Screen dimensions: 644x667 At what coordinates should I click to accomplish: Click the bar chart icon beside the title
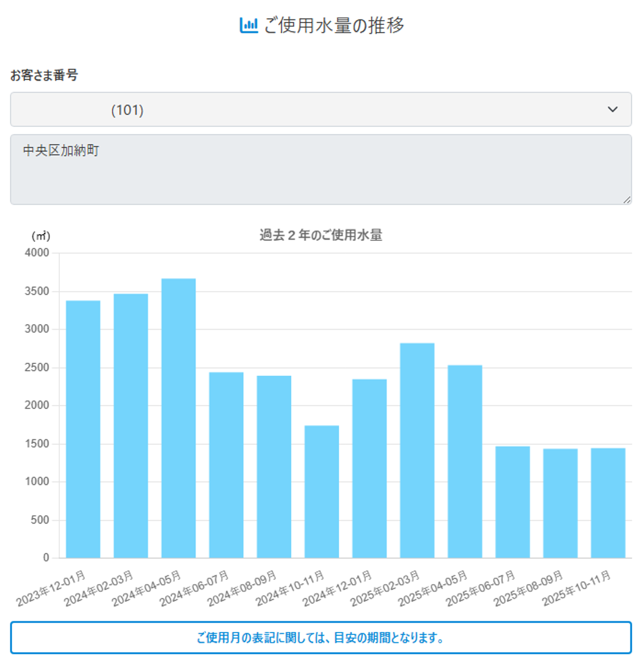click(248, 25)
